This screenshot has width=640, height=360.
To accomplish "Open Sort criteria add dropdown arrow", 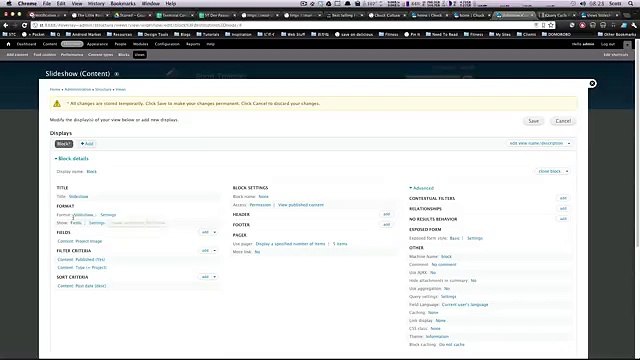I will 215,277.
